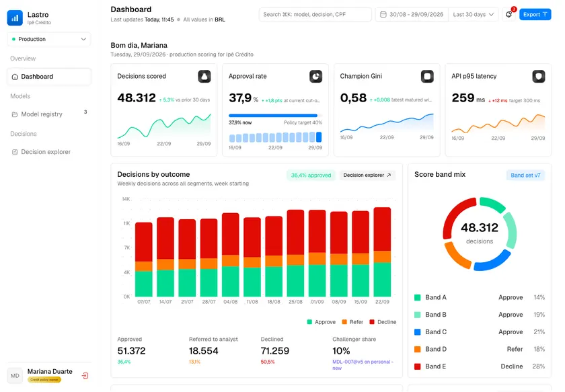
Task: Click the 37,9 % approval rate value
Action: pos(243,98)
